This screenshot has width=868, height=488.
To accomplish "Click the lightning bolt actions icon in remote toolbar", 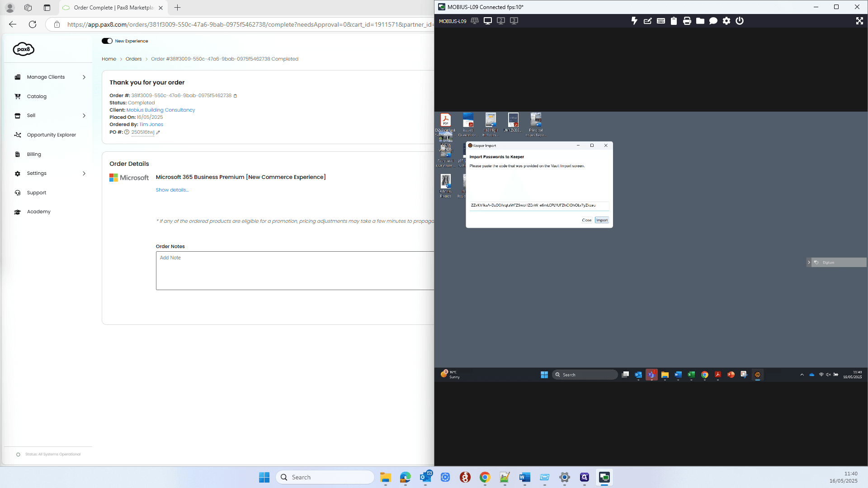I will (634, 21).
